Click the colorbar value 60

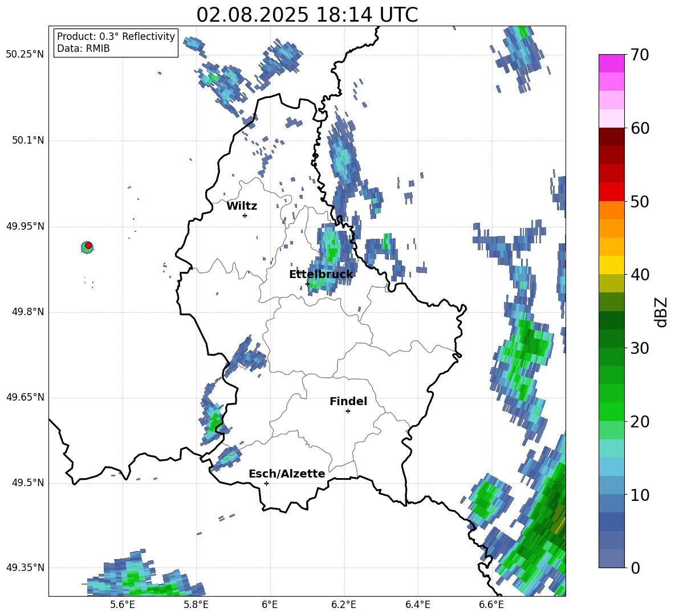640,128
